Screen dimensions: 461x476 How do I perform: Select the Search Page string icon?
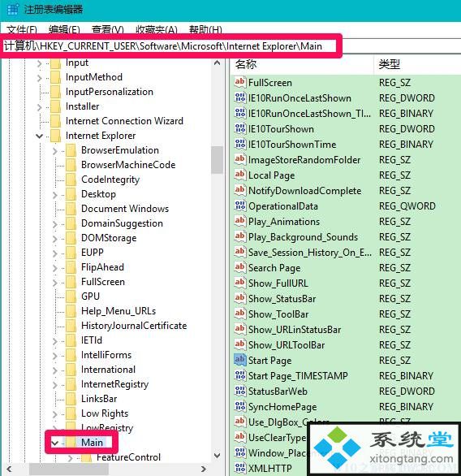(x=239, y=267)
